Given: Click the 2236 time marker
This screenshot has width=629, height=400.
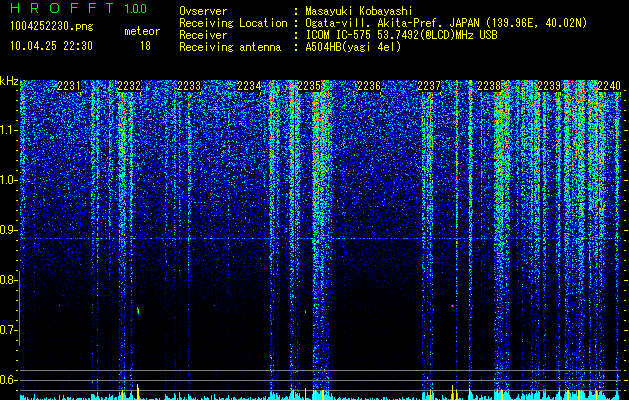Looking at the screenshot, I should click(369, 85).
